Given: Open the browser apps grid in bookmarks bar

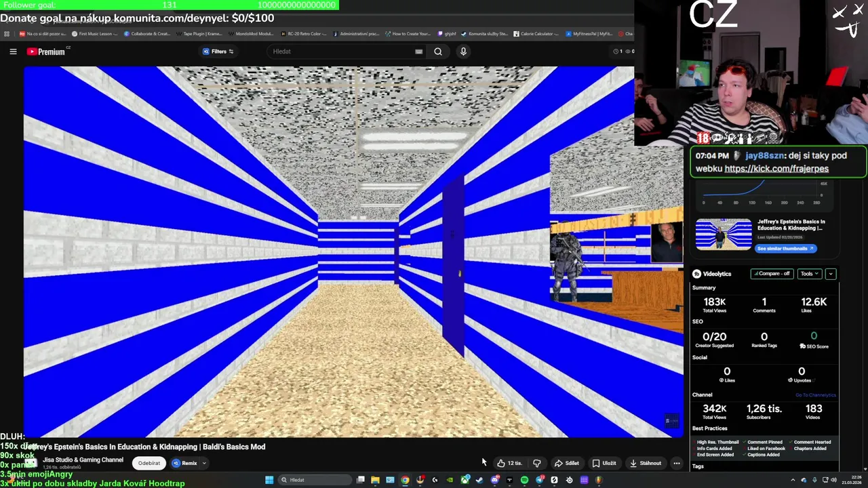Looking at the screenshot, I should [x=7, y=33].
